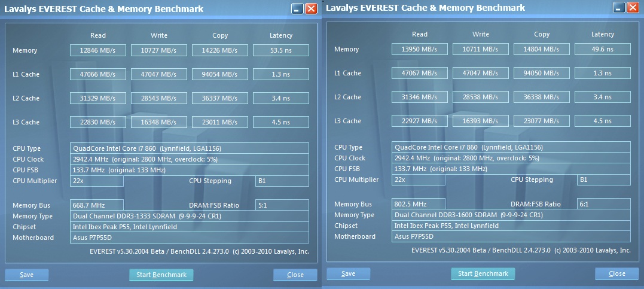Select L3 Cache Write 16348 MB/s
Image resolution: width=644 pixels, height=289 pixels.
[x=159, y=122]
